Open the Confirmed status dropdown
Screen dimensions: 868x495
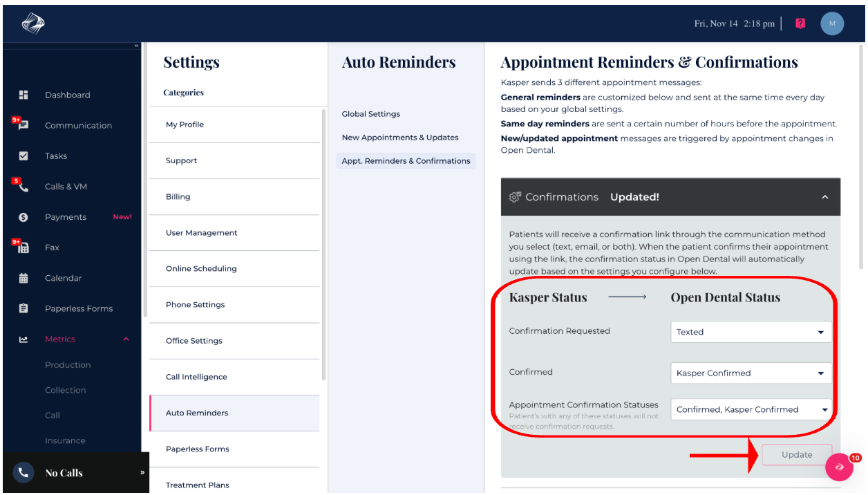(751, 373)
